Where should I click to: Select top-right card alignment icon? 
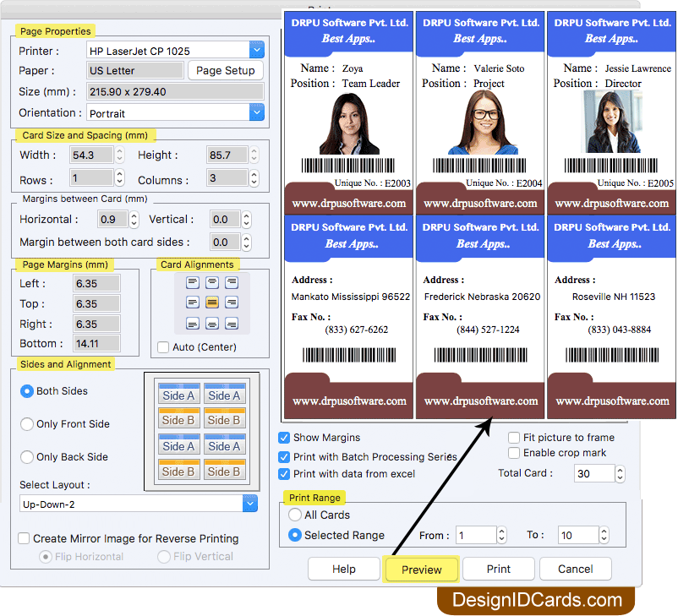click(x=232, y=283)
